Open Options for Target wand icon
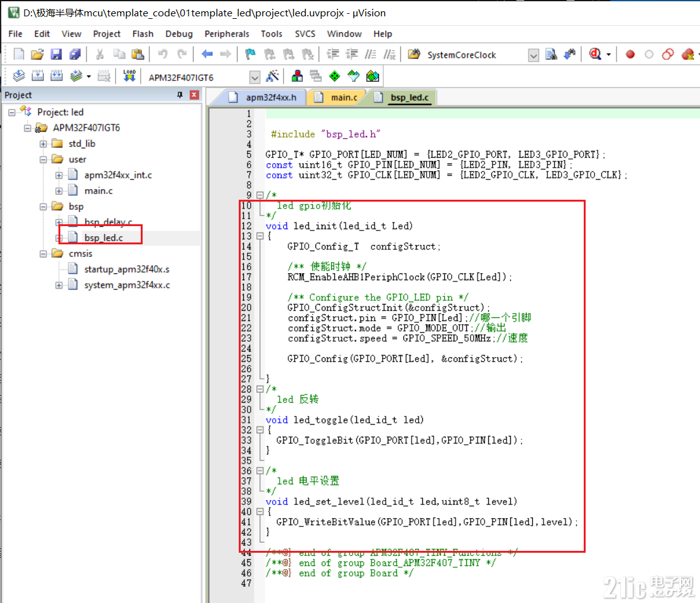This screenshot has width=700, height=603. 272,77
